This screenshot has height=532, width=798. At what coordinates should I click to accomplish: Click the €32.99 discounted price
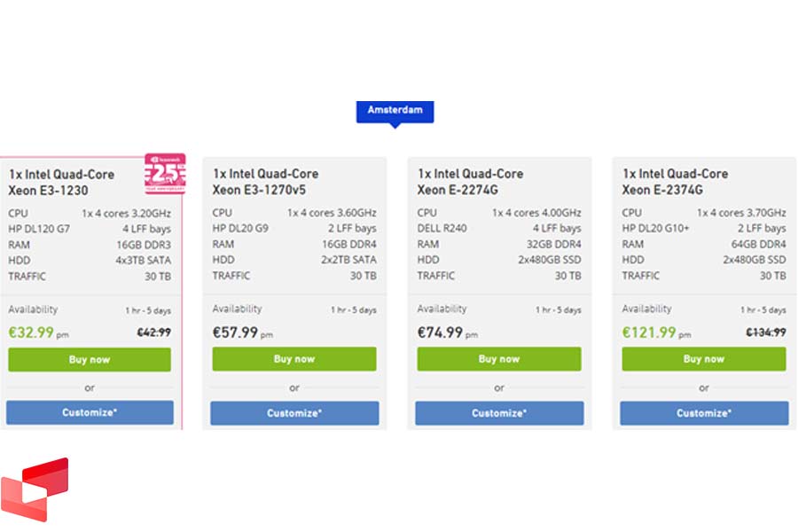(31, 332)
